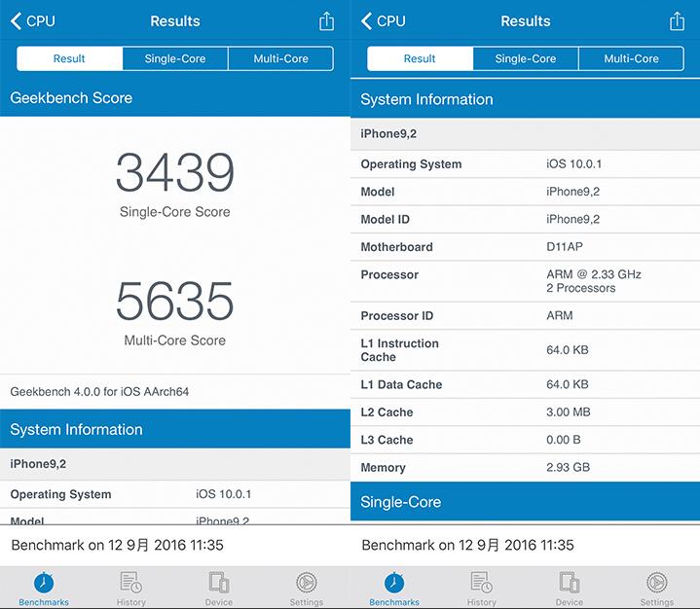
Task: Switch to Single-Core tab in left screen
Action: point(175,58)
